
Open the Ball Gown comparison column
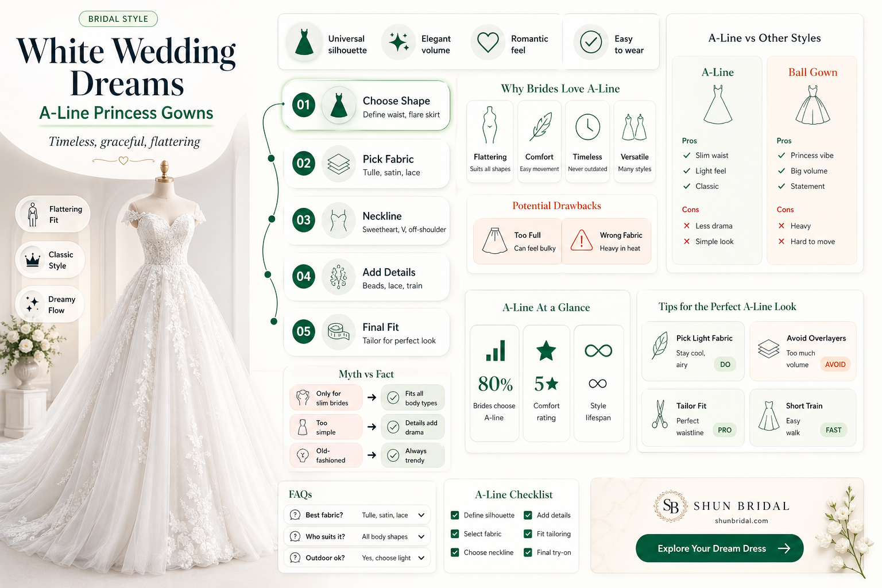pos(812,160)
